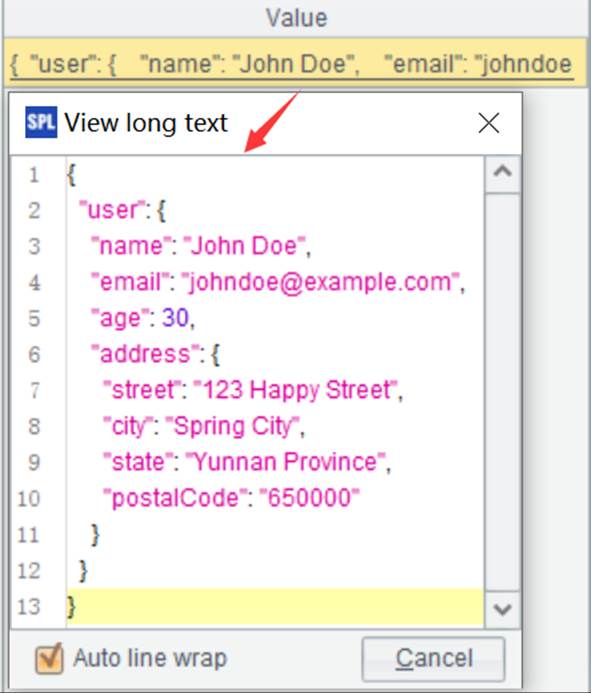Click the Auto line wrap label

point(150,658)
